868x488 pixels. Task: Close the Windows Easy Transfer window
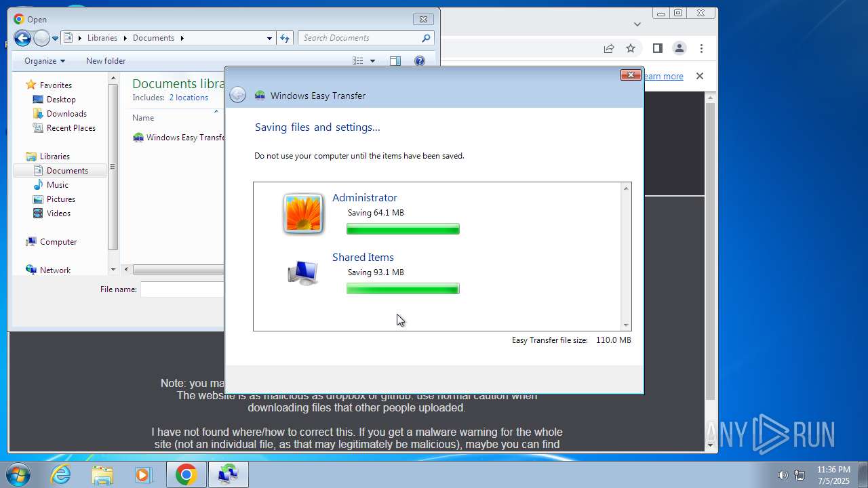[x=631, y=75]
